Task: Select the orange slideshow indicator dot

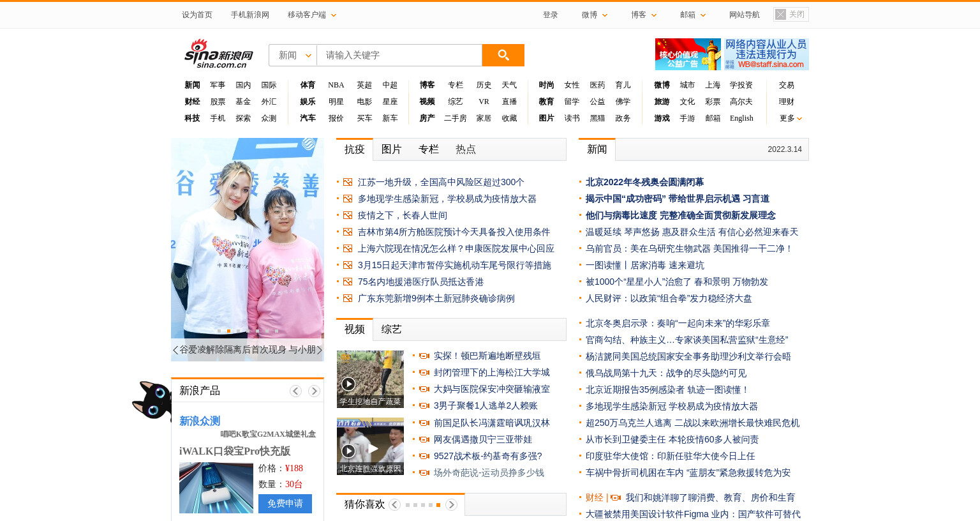Action: pos(228,331)
